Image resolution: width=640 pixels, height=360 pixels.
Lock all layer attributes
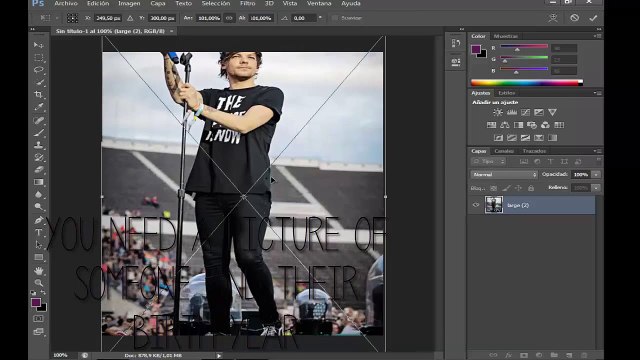pyautogui.click(x=531, y=188)
